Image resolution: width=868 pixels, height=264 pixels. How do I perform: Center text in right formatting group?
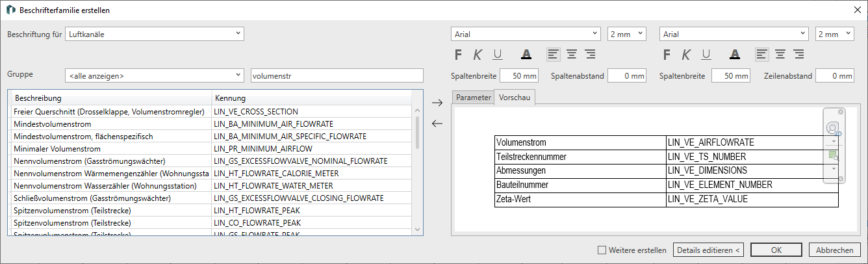pyautogui.click(x=780, y=54)
